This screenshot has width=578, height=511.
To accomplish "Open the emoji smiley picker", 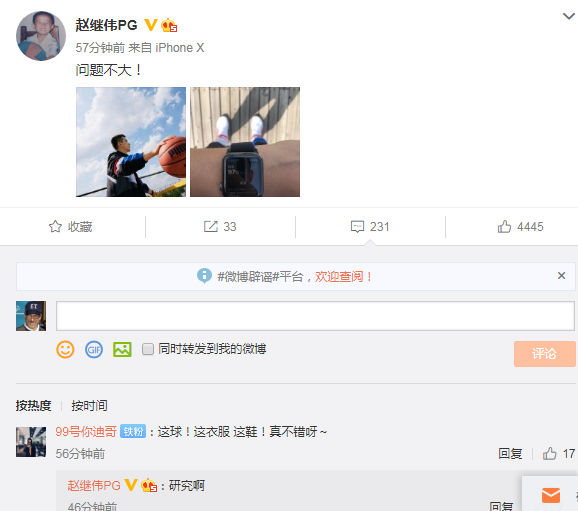I will coord(65,349).
